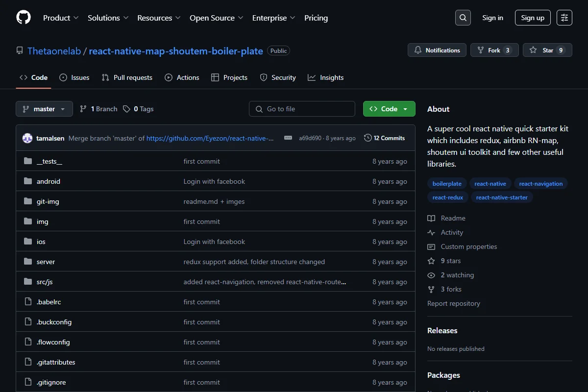Open the commit message ellipsis icon
The width and height of the screenshot is (588, 392).
pyautogui.click(x=288, y=138)
